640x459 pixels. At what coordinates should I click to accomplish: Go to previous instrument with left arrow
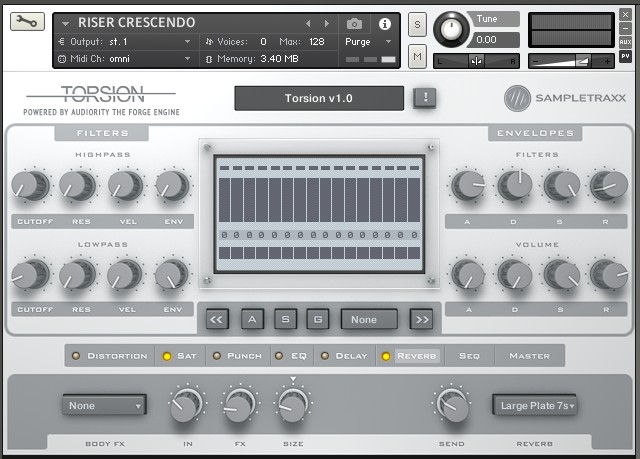click(x=308, y=23)
